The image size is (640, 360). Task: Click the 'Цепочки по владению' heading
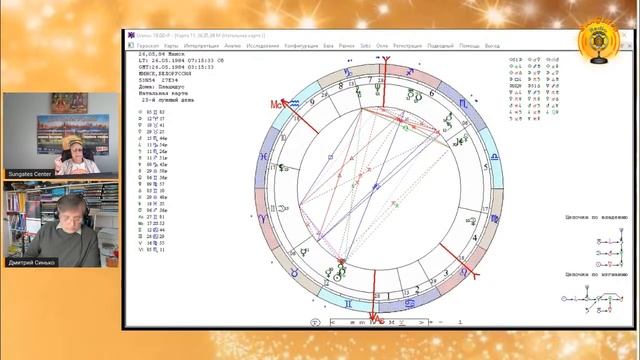[596, 218]
